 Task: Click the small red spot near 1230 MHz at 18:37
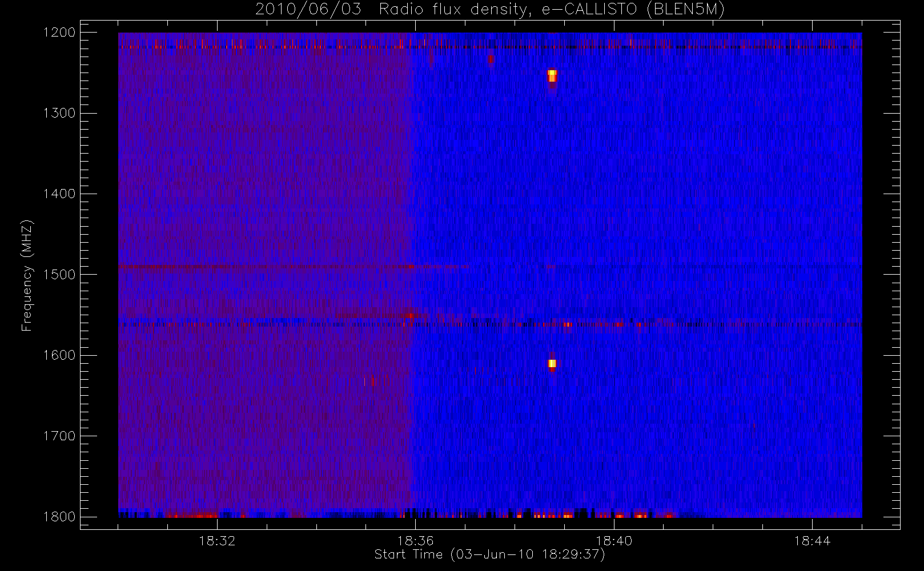491,59
